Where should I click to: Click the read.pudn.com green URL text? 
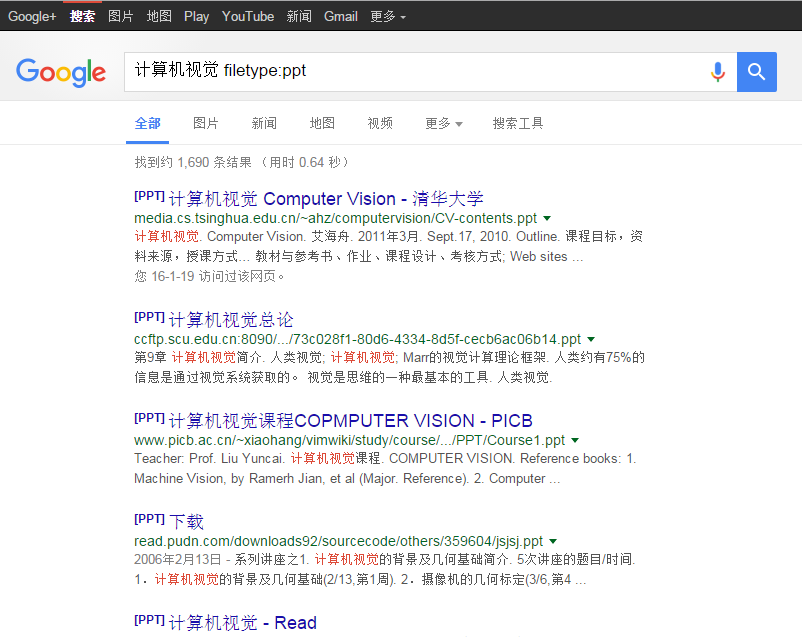[x=339, y=541]
